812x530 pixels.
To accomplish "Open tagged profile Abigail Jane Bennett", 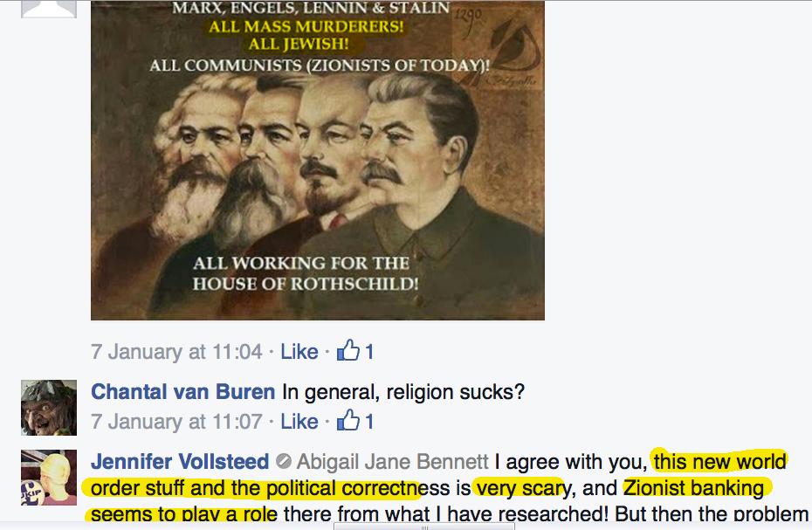I will 393,462.
